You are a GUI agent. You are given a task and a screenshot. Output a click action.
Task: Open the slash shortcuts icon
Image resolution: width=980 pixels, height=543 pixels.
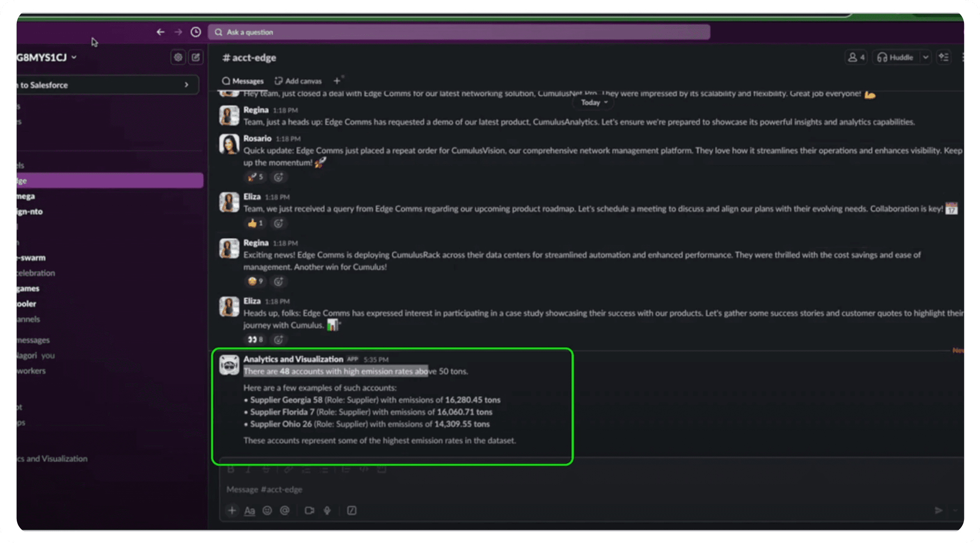click(x=352, y=510)
